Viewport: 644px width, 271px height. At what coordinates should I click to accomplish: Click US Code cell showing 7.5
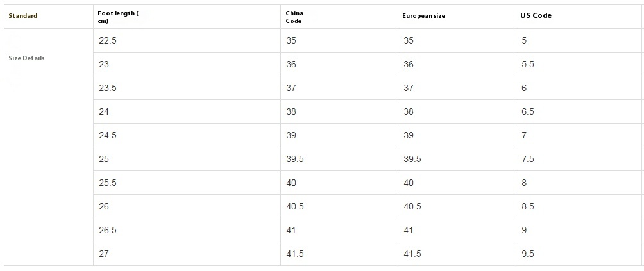528,159
